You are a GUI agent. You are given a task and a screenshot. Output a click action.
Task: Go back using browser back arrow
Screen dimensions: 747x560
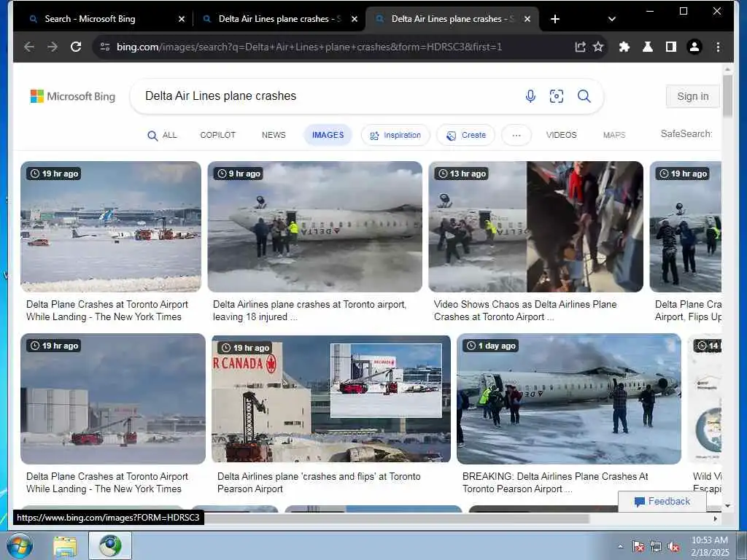click(29, 47)
